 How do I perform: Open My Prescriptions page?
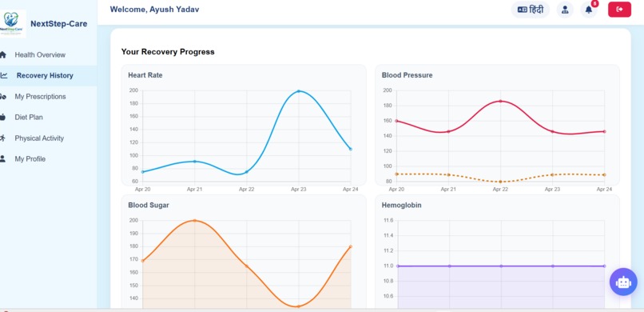click(x=40, y=97)
